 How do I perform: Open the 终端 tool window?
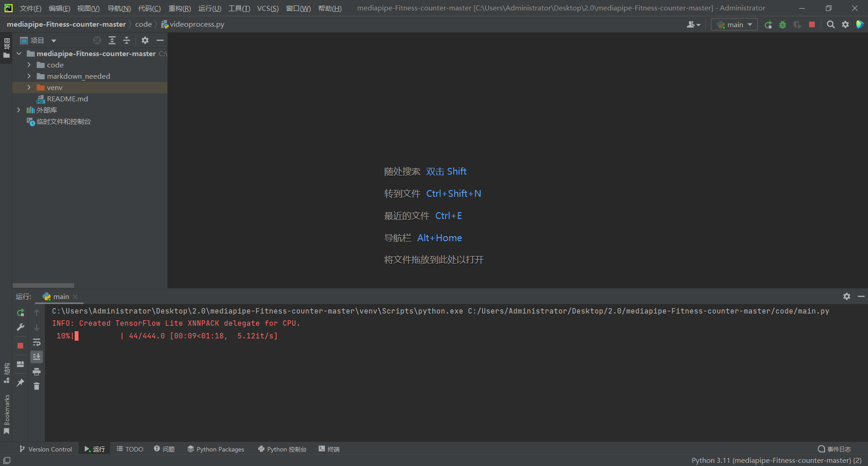tap(329, 449)
